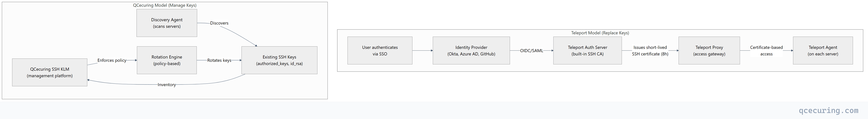Select the Existing SSH Keys box

(x=279, y=60)
